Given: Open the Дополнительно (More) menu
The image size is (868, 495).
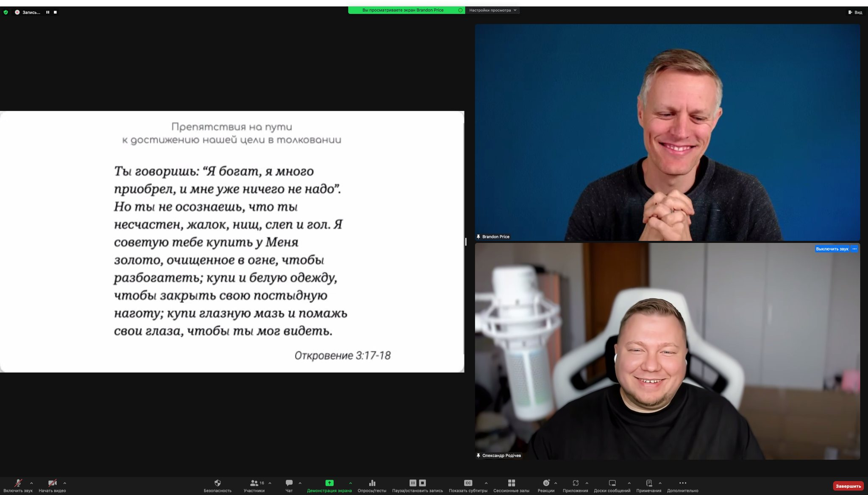Looking at the screenshot, I should (682, 483).
